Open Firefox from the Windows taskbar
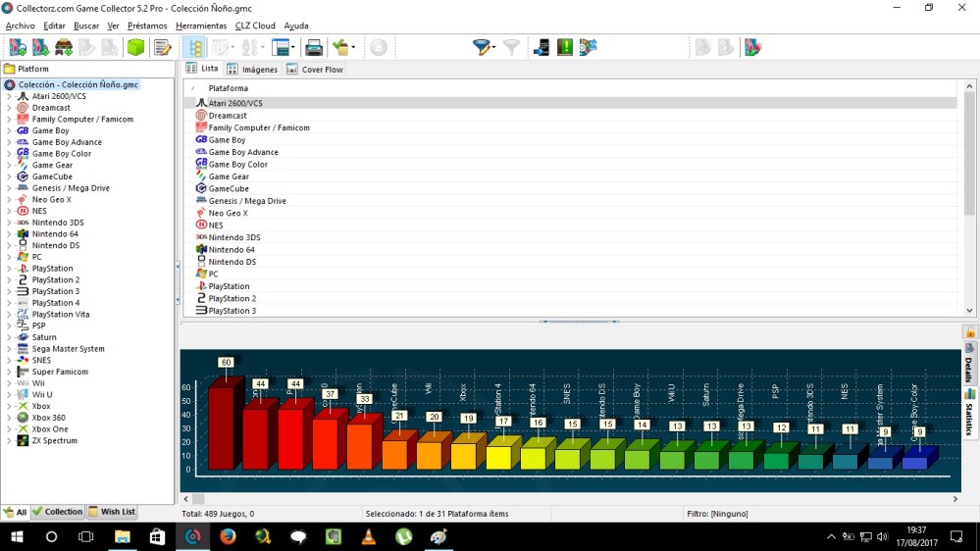 (x=228, y=536)
